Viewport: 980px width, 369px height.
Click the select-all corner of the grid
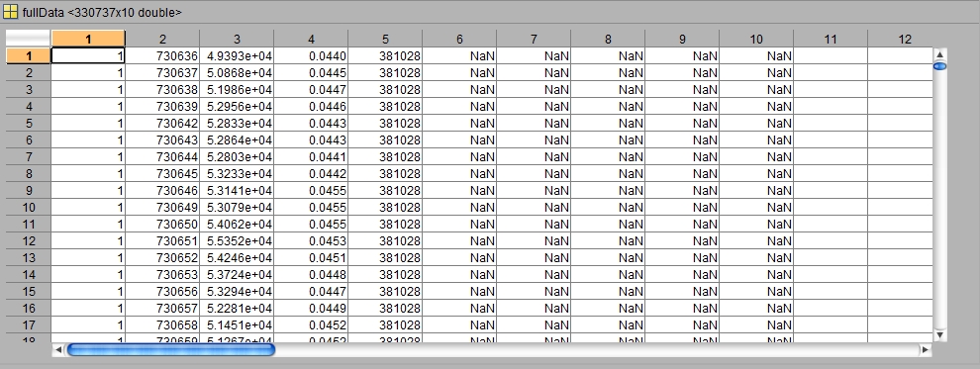pyautogui.click(x=29, y=39)
